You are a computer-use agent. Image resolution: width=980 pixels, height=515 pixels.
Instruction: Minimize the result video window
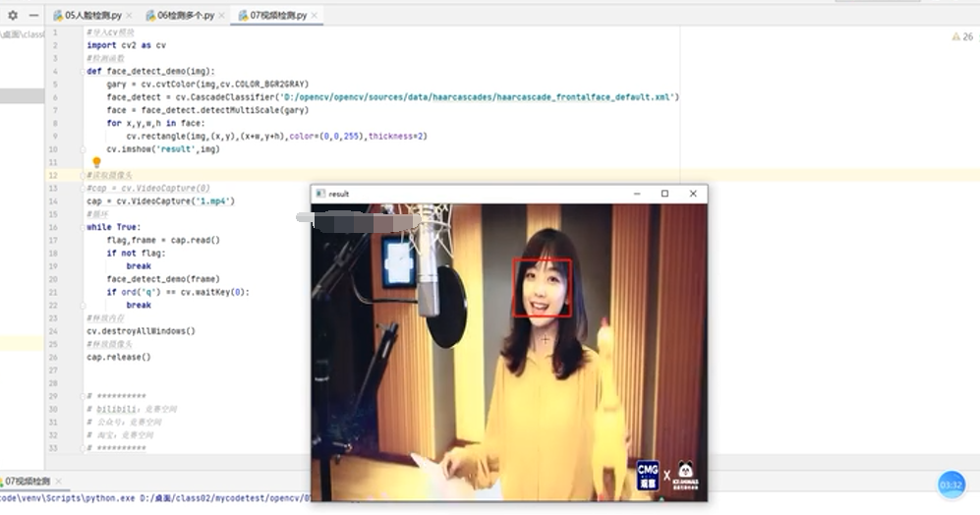point(636,195)
